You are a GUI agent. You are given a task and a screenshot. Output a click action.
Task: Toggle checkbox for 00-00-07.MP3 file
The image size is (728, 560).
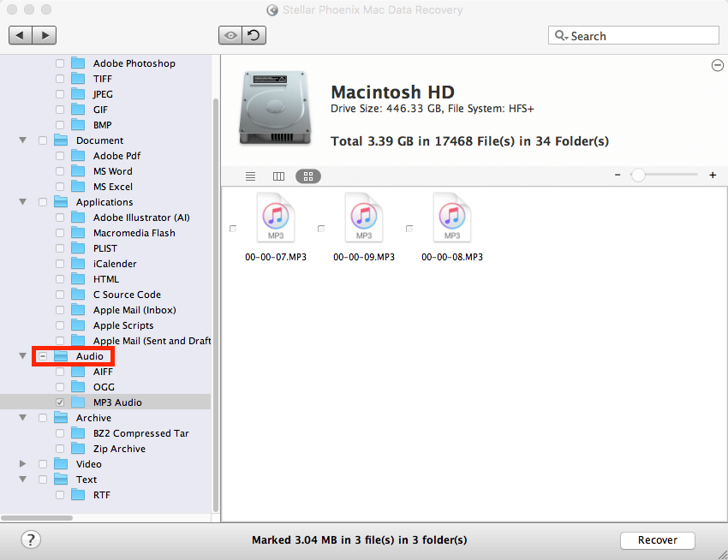(x=233, y=229)
